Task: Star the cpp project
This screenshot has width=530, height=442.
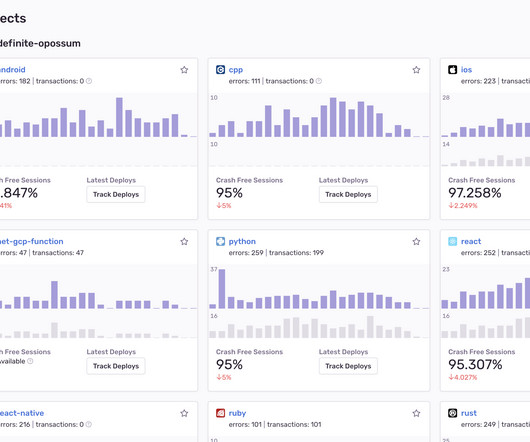Action: 416,70
